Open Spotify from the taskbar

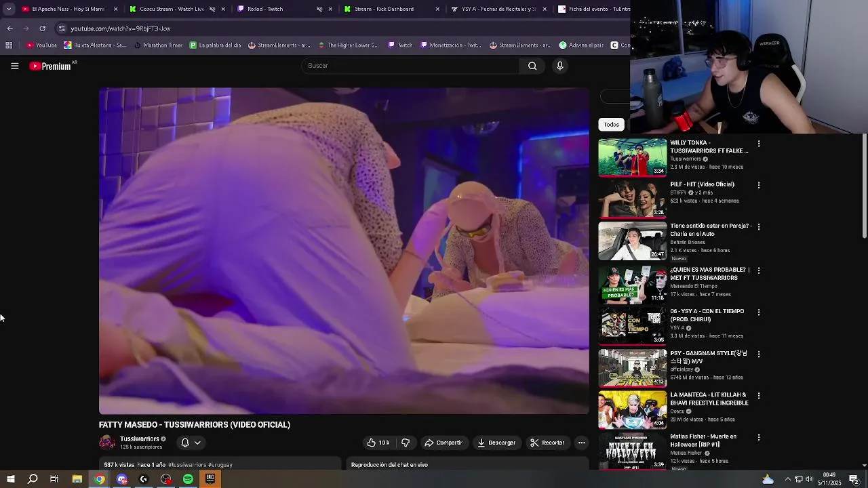tap(188, 479)
